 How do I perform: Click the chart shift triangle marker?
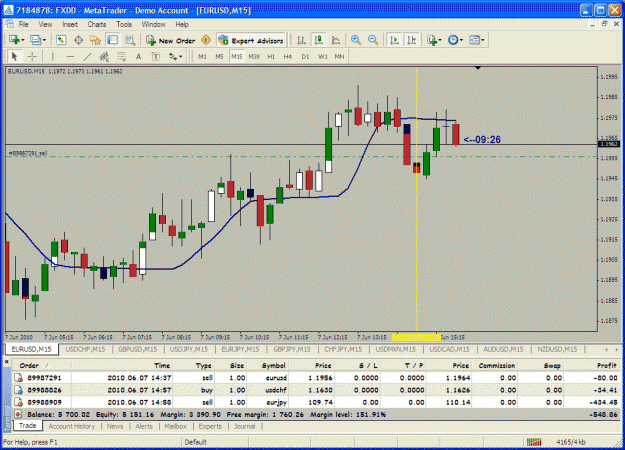pos(478,69)
